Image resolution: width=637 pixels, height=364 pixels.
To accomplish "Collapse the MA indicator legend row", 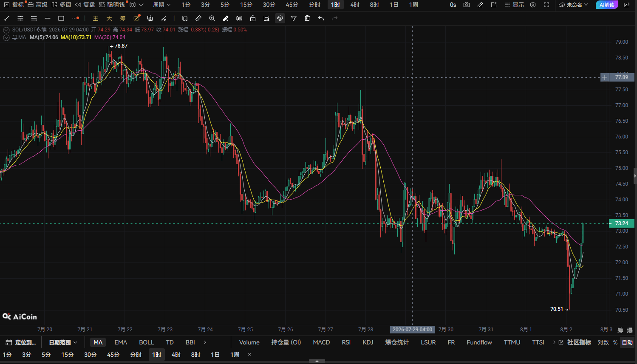I will pyautogui.click(x=6, y=37).
